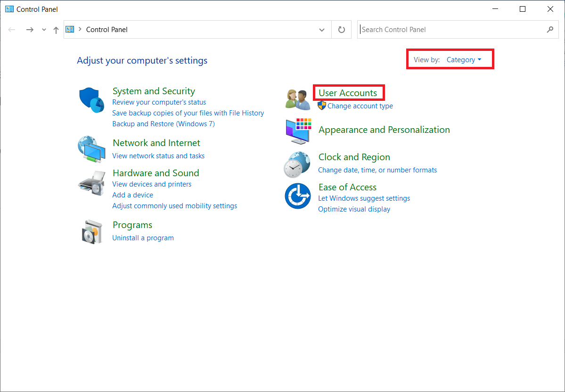
Task: Open the recent locations chevron
Action: pyautogui.click(x=44, y=30)
